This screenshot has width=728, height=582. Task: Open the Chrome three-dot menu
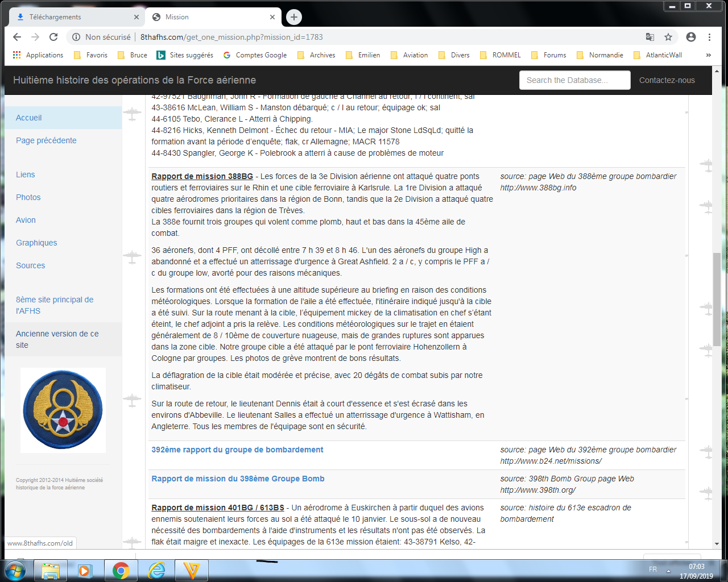pyautogui.click(x=709, y=37)
